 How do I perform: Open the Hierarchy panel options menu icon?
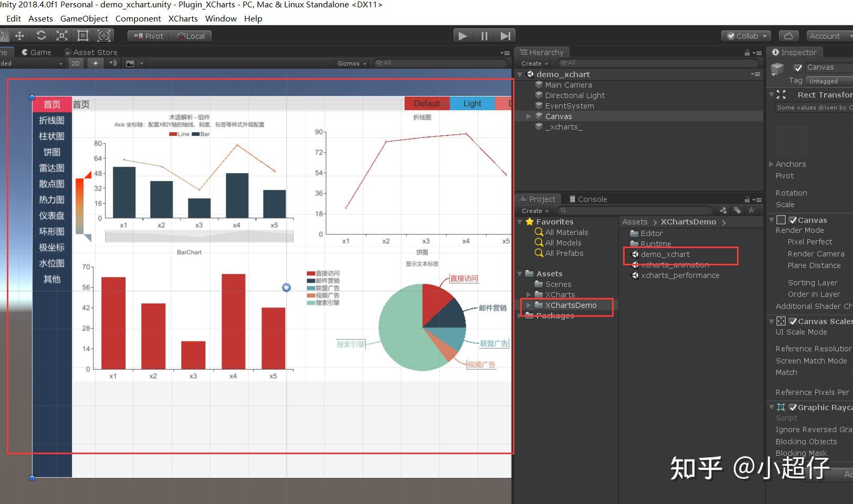point(757,52)
